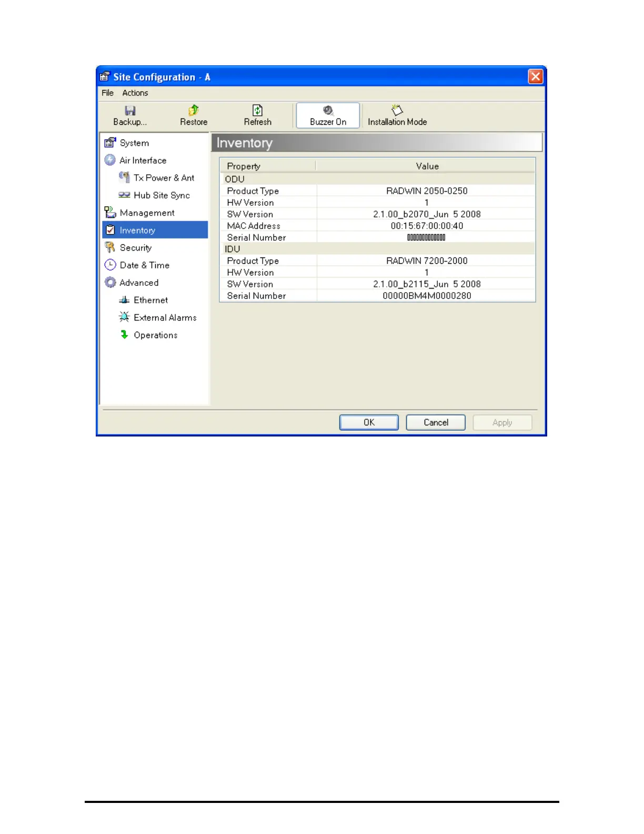Toggle the Buzzer On label
644x834 pixels.
[x=328, y=122]
